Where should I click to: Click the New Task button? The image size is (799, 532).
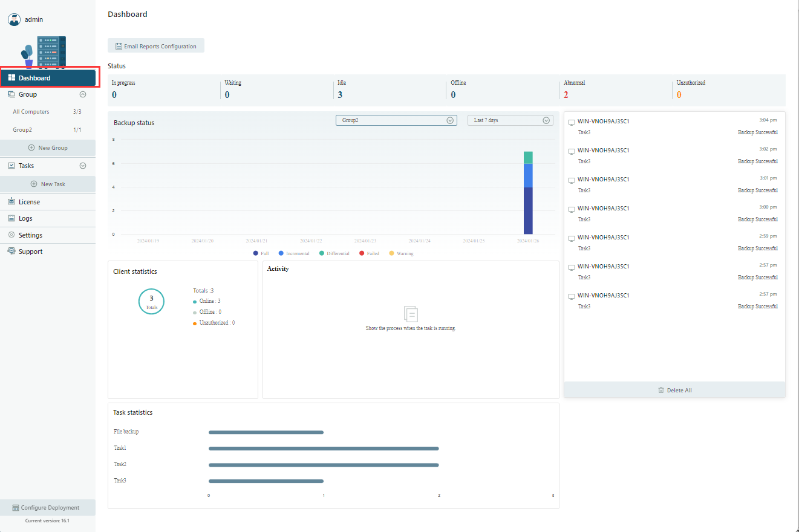pyautogui.click(x=48, y=184)
